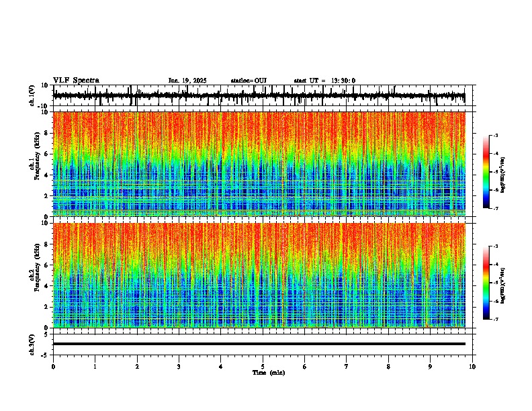Click the time axis tick label "4"
This screenshot has width=532, height=411.
(x=221, y=367)
